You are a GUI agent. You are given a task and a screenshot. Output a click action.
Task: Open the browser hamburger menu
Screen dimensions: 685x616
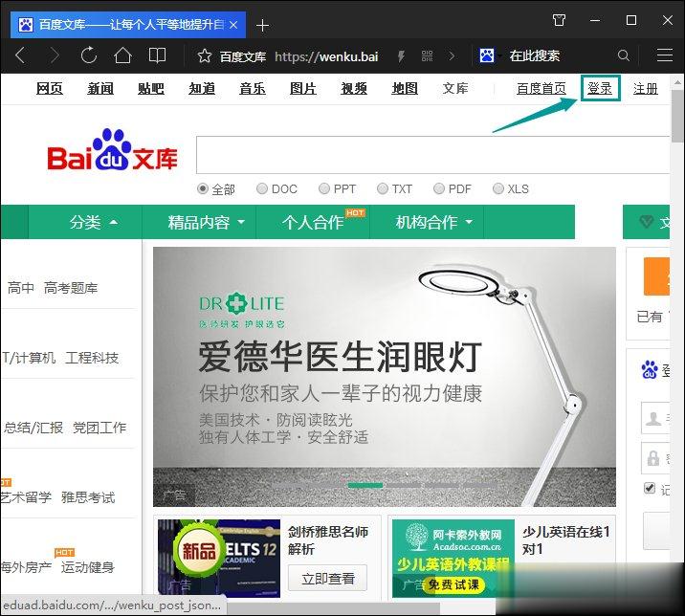(x=665, y=55)
